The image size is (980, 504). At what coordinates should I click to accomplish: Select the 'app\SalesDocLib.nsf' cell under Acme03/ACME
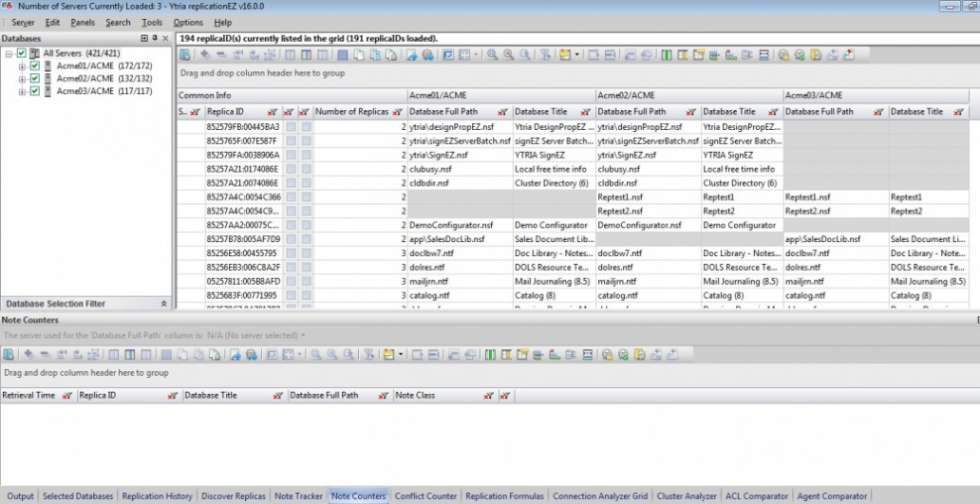tap(836, 239)
